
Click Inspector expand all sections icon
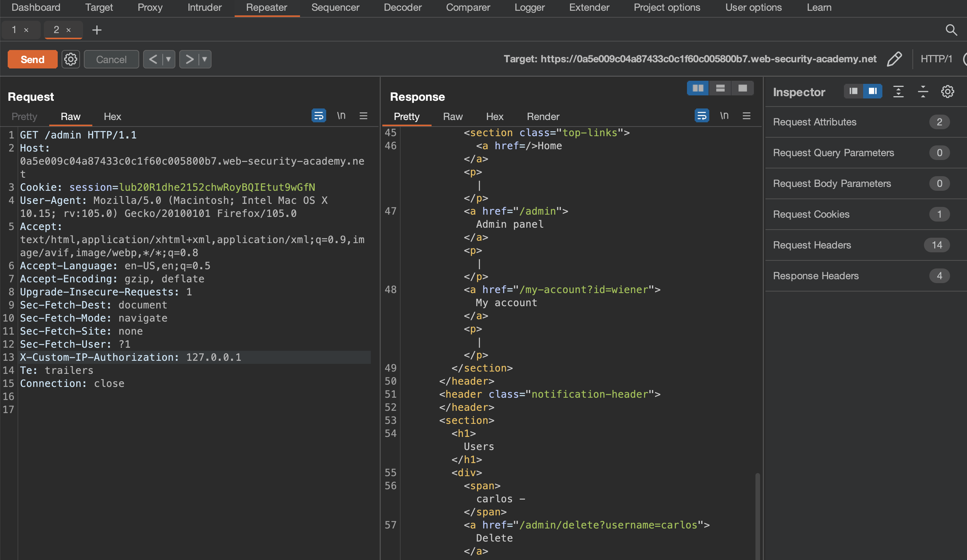(898, 92)
